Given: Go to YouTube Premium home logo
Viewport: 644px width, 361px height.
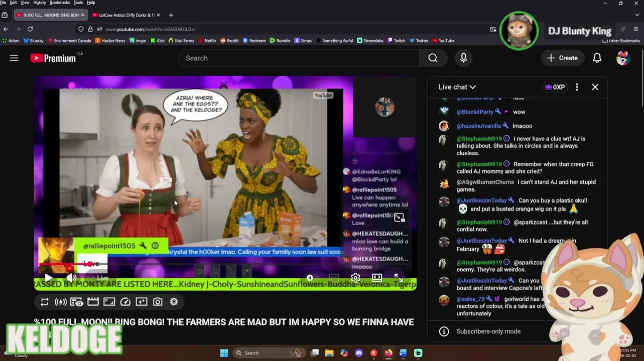Looking at the screenshot, I should (53, 58).
